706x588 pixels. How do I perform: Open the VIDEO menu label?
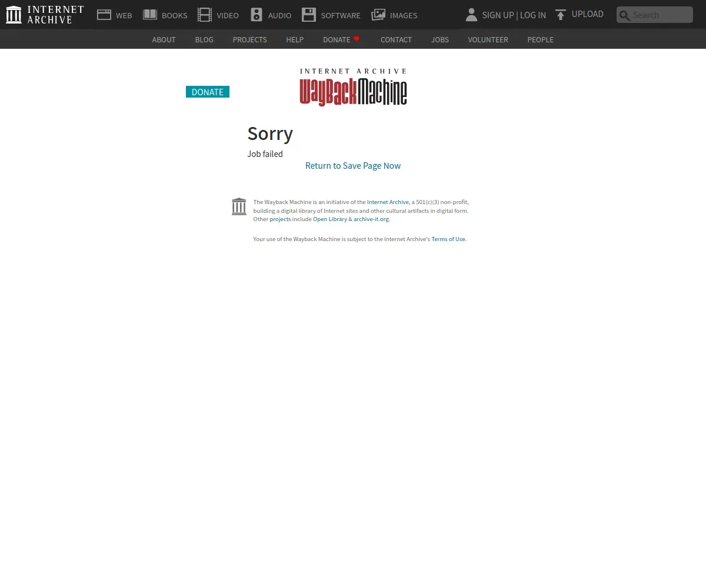228,15
